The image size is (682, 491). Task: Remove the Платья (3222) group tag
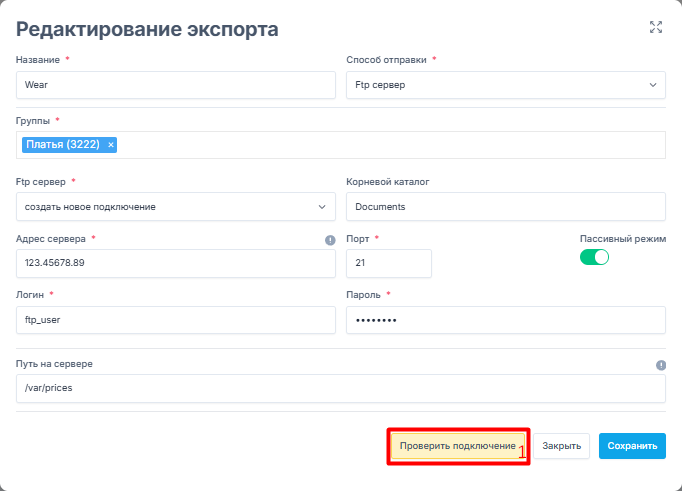[111, 145]
